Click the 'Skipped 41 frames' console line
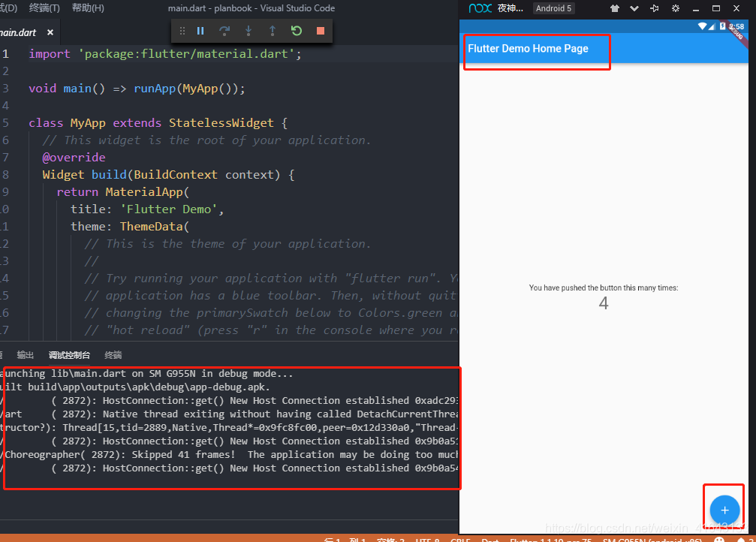This screenshot has width=756, height=542. pos(229,455)
